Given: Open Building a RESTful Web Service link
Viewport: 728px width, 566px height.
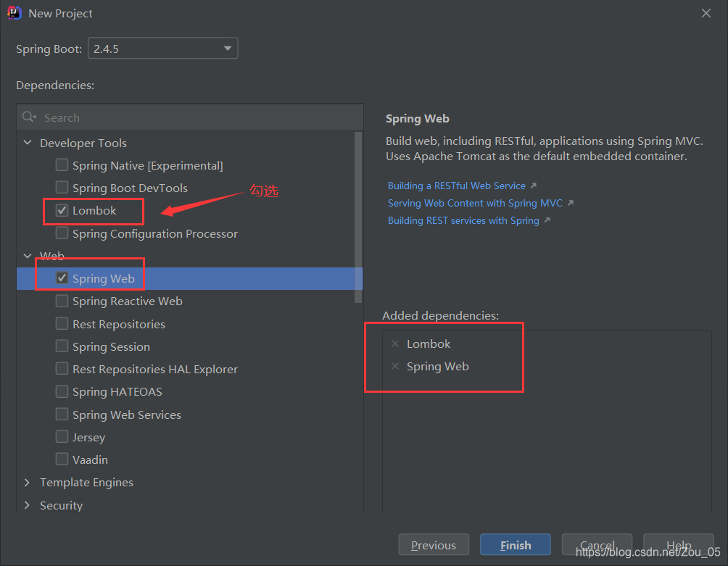Looking at the screenshot, I should (x=457, y=186).
